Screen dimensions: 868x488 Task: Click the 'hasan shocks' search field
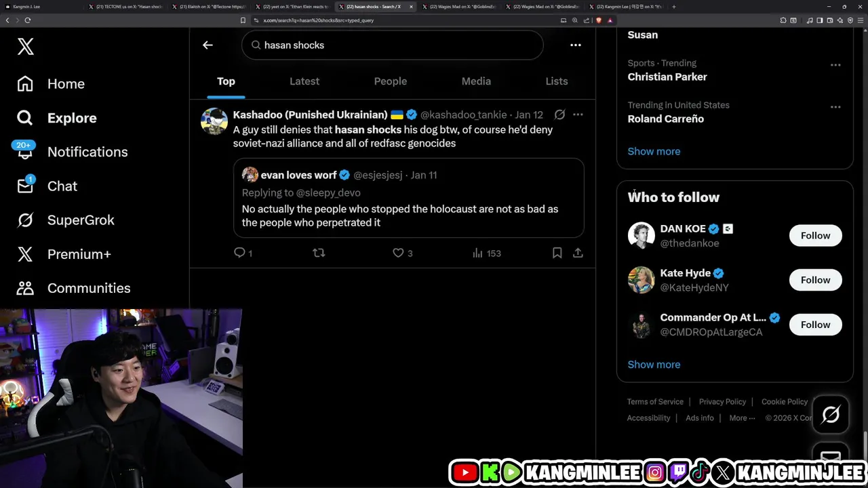392,45
